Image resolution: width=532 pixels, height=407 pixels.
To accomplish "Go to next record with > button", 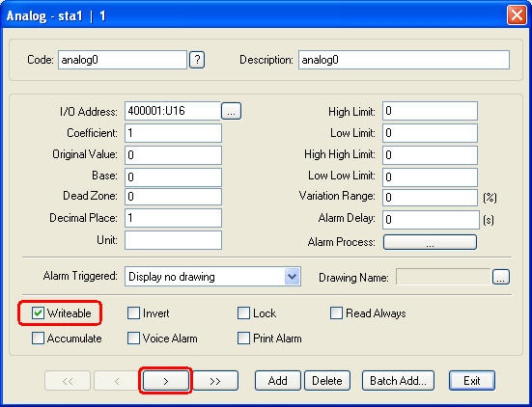I will coord(165,381).
